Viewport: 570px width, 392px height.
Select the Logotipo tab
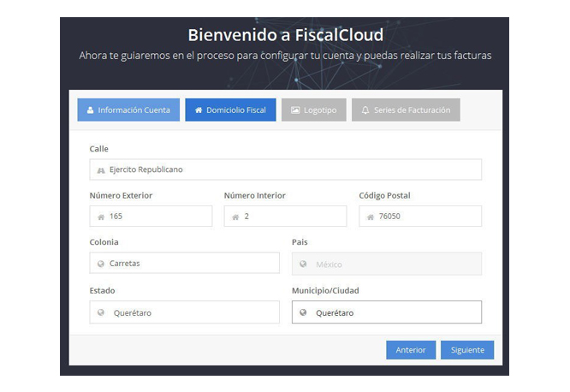coord(314,110)
